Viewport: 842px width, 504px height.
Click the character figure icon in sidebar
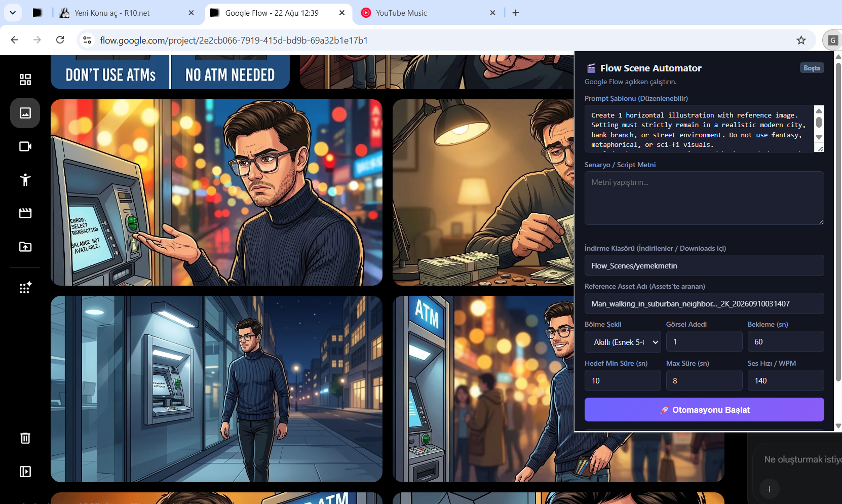point(25,180)
